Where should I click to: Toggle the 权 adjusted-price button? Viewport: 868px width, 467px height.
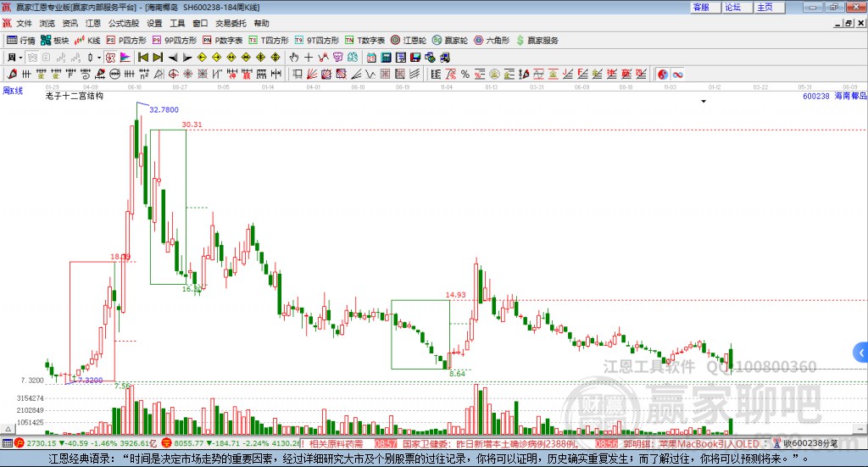(x=110, y=58)
